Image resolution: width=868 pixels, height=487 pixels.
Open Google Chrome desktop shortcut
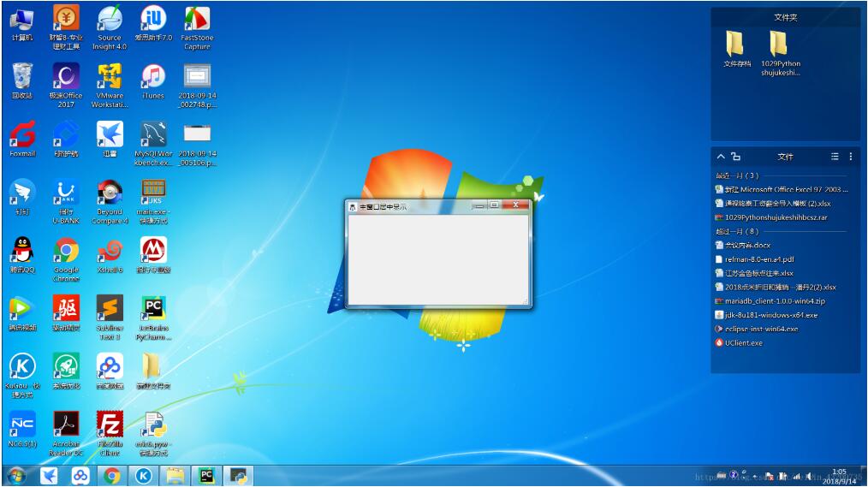pos(66,259)
